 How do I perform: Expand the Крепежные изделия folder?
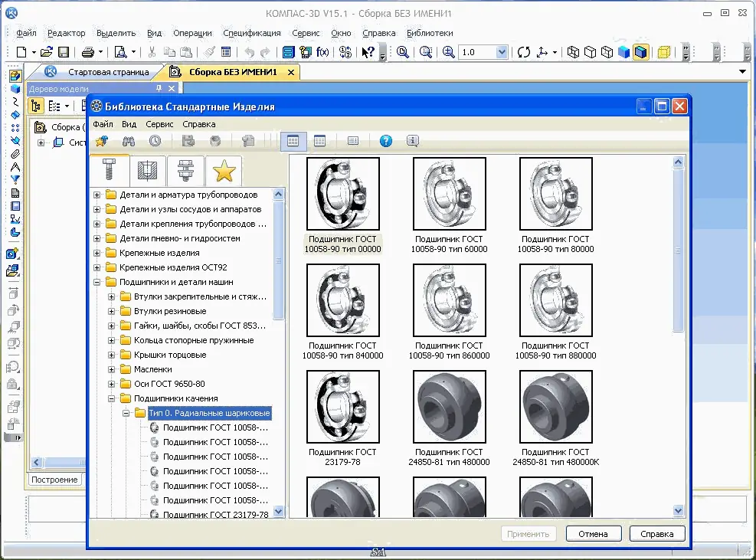[97, 253]
